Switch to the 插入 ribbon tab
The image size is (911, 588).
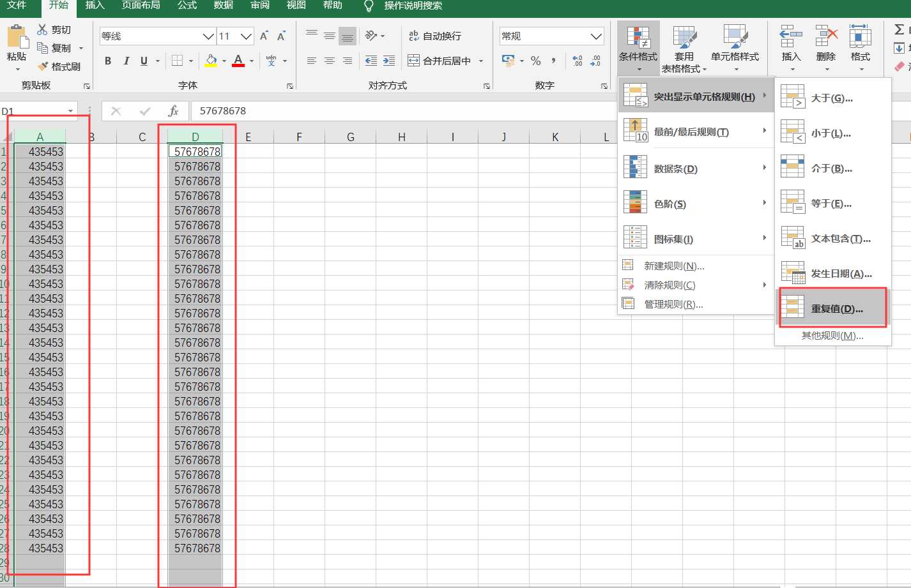[x=95, y=5]
